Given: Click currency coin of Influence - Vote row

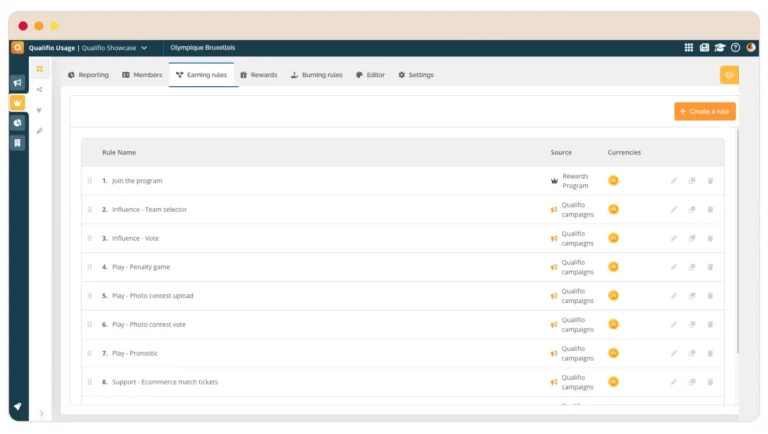Looking at the screenshot, I should [x=613, y=238].
